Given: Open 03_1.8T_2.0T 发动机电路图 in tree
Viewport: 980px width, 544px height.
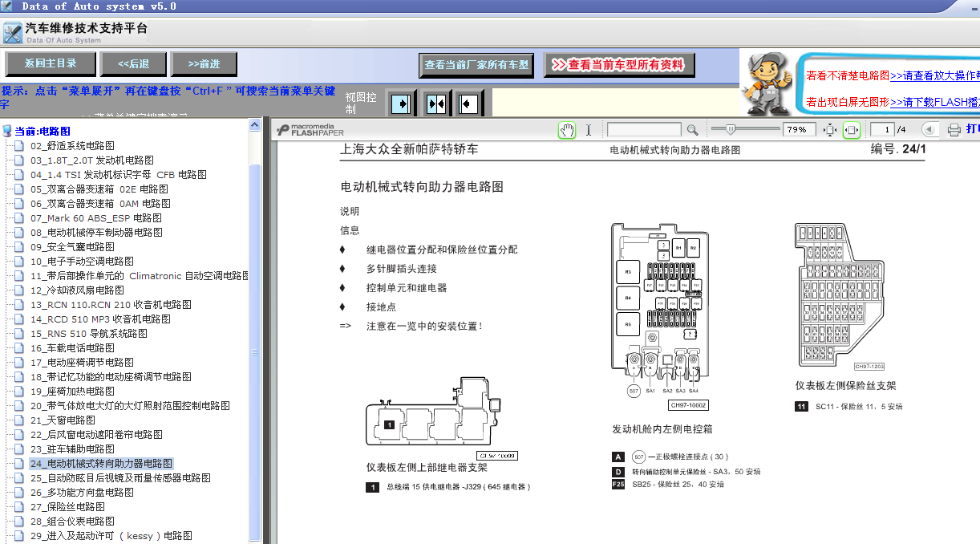Looking at the screenshot, I should coord(92,160).
